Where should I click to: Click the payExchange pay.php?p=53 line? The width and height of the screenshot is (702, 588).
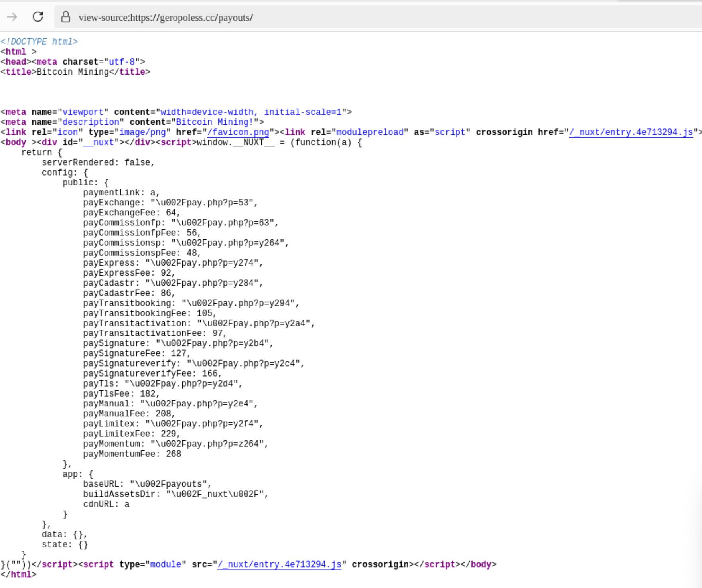[170, 203]
